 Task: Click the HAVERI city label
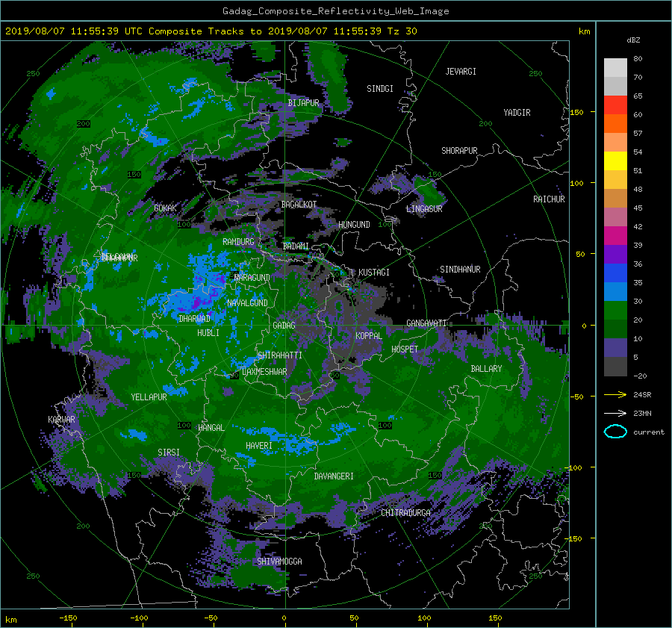point(259,447)
